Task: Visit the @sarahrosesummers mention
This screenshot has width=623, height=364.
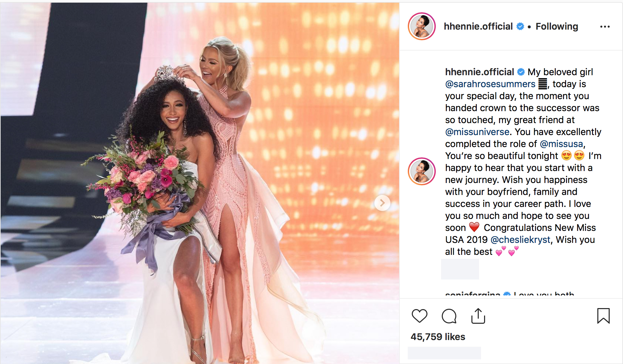Action: tap(490, 84)
